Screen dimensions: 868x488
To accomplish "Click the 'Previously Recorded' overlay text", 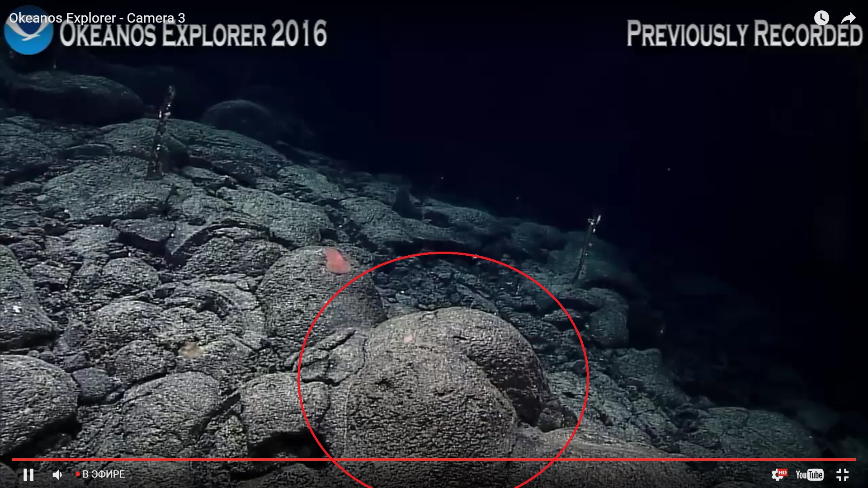I will [x=744, y=34].
